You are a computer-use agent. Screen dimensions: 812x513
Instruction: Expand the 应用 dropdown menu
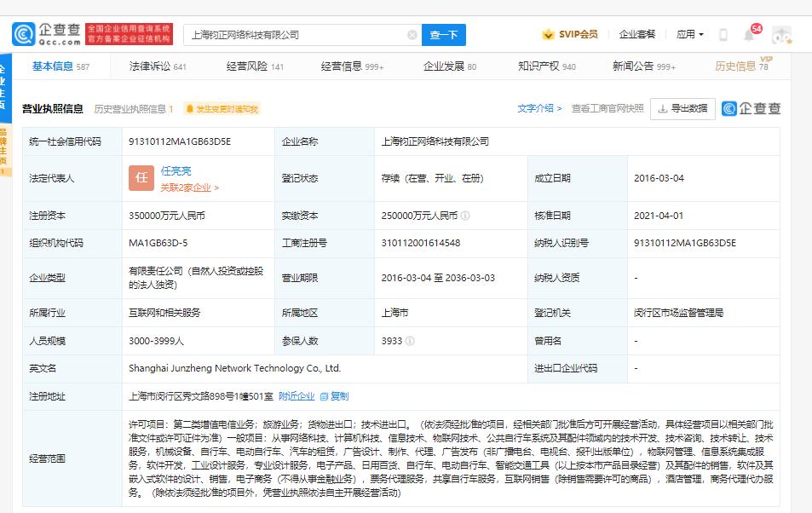click(x=689, y=35)
